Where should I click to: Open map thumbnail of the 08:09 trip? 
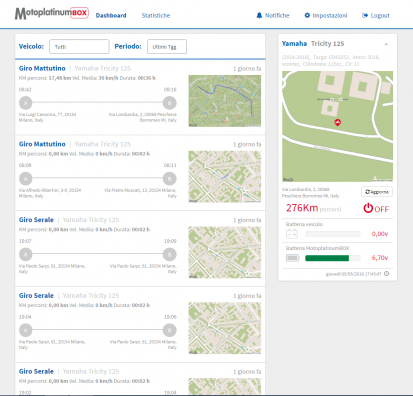[x=225, y=177]
